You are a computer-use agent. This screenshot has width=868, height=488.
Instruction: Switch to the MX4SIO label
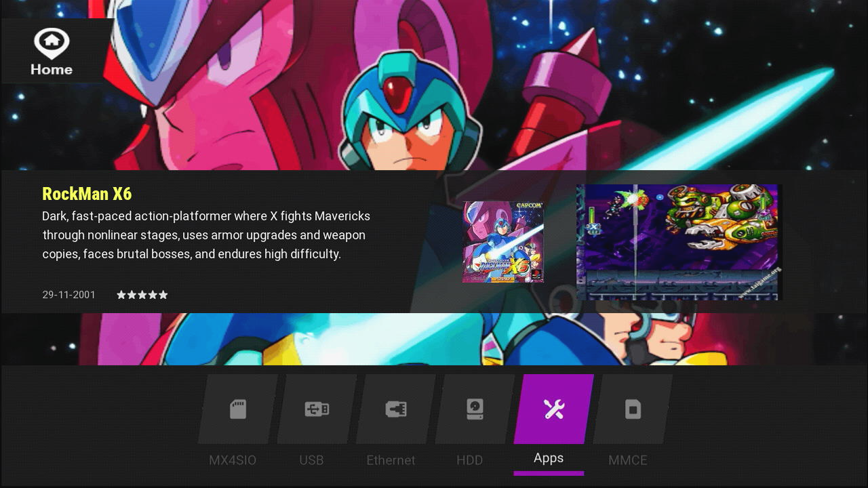point(233,460)
